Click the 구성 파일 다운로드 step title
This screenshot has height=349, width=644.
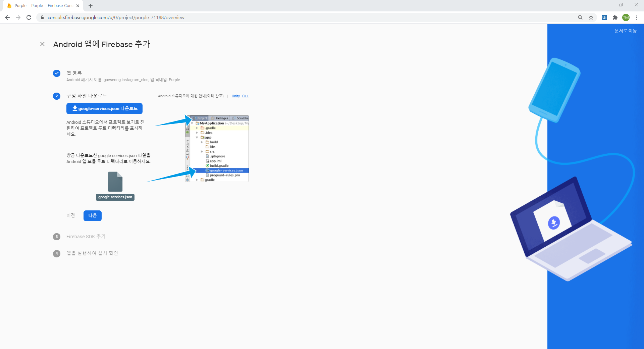(87, 96)
